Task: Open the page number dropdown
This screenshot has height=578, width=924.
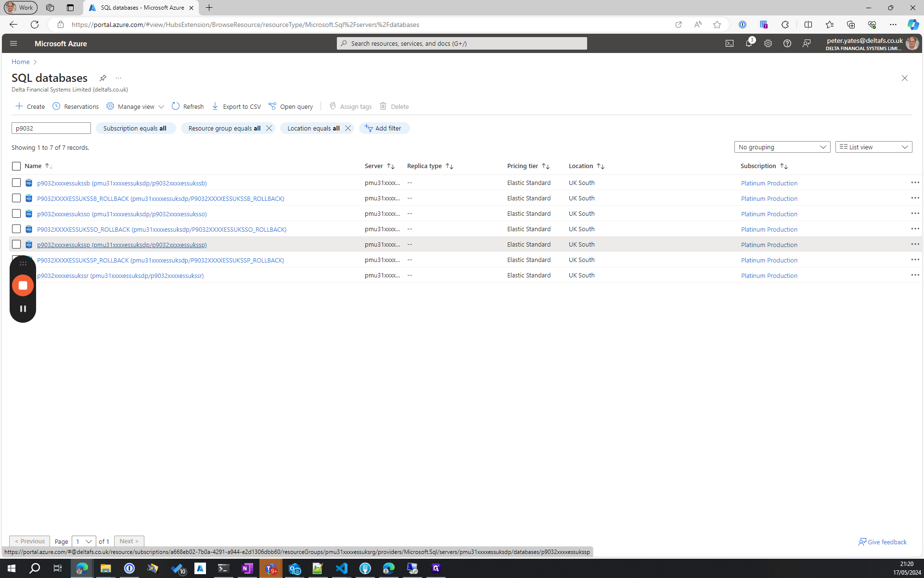Action: point(84,541)
